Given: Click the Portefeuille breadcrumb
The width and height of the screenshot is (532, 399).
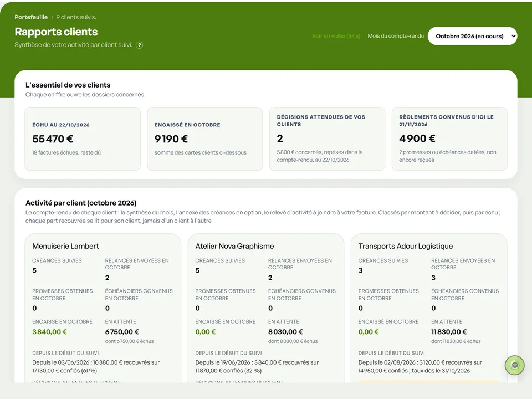Looking at the screenshot, I should 31,17.
